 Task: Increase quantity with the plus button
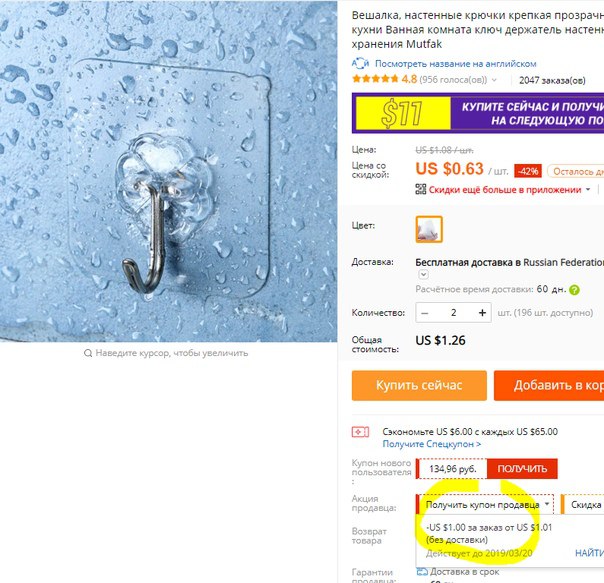(x=482, y=313)
